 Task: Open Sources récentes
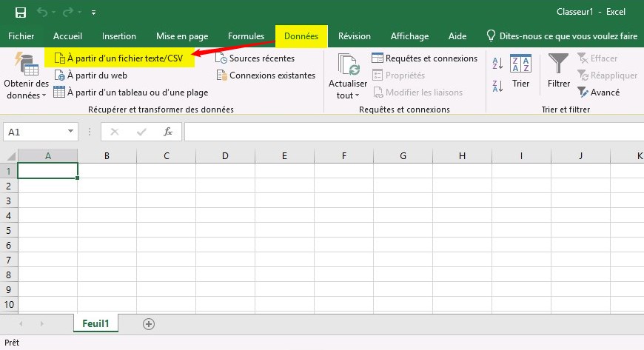(261, 58)
